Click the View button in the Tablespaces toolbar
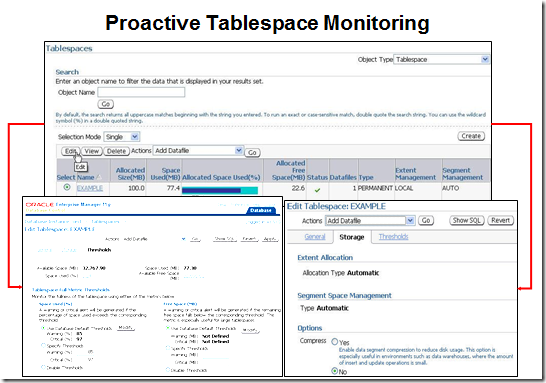Image resolution: width=546 pixels, height=383 pixels. pos(92,151)
